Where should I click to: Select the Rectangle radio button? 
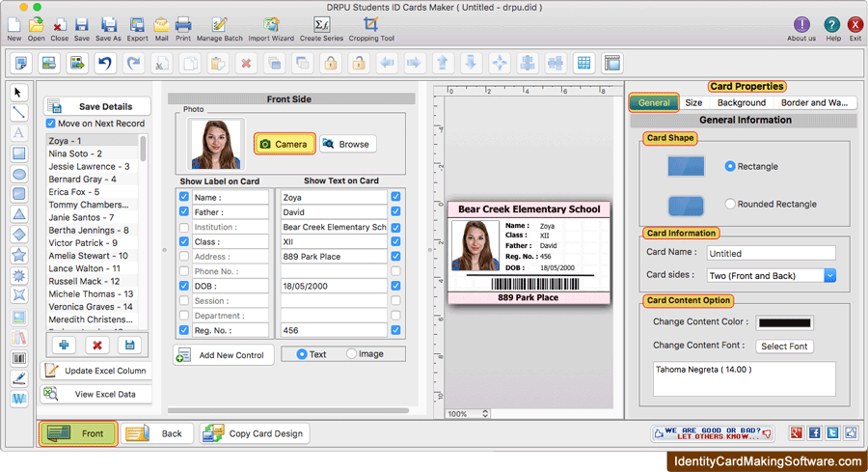coord(730,166)
